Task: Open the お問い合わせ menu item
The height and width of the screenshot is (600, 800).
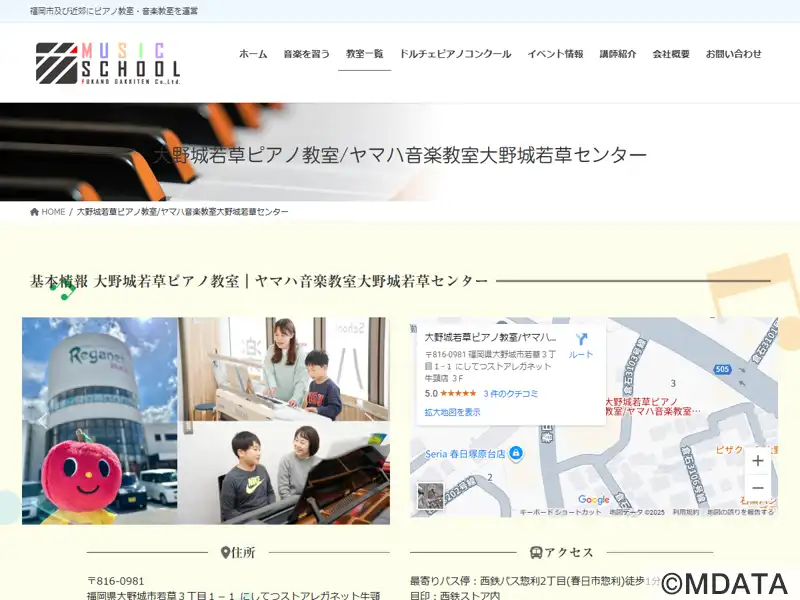Action: pos(733,54)
